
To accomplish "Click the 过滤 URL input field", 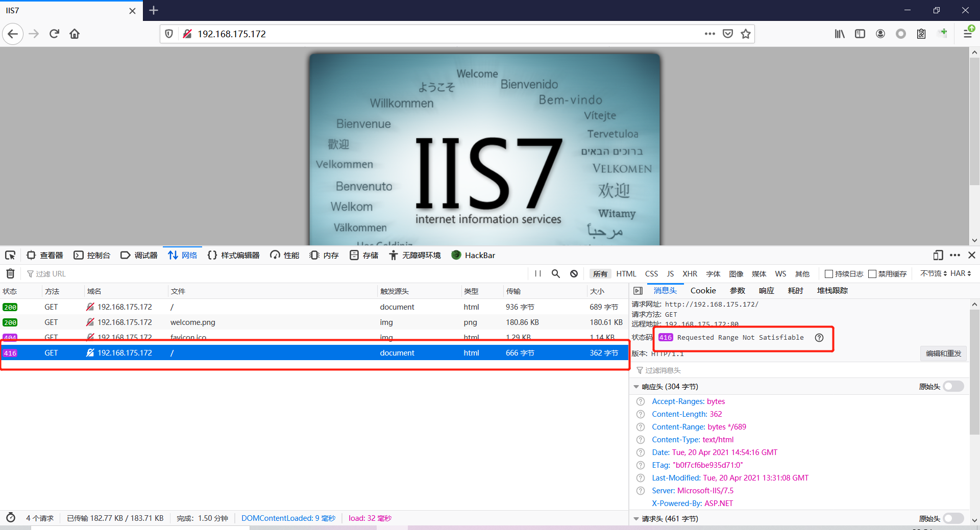I will pyautogui.click(x=276, y=273).
